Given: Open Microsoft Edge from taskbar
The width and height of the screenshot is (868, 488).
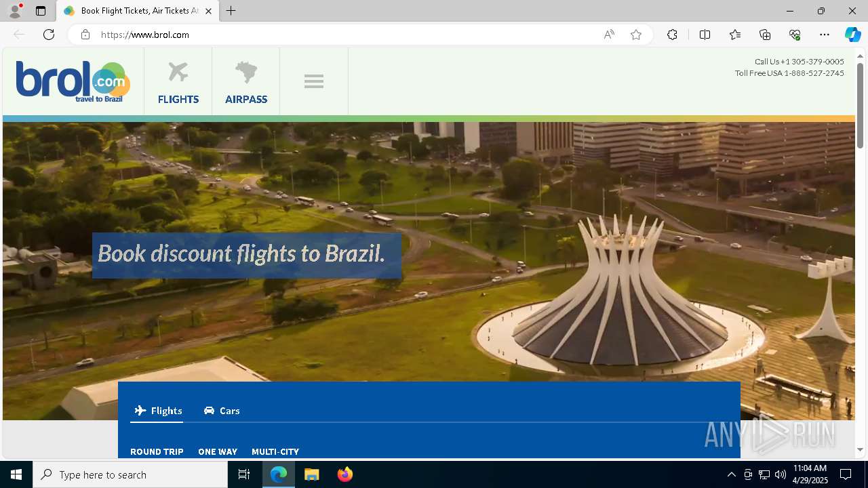Looking at the screenshot, I should click(279, 474).
